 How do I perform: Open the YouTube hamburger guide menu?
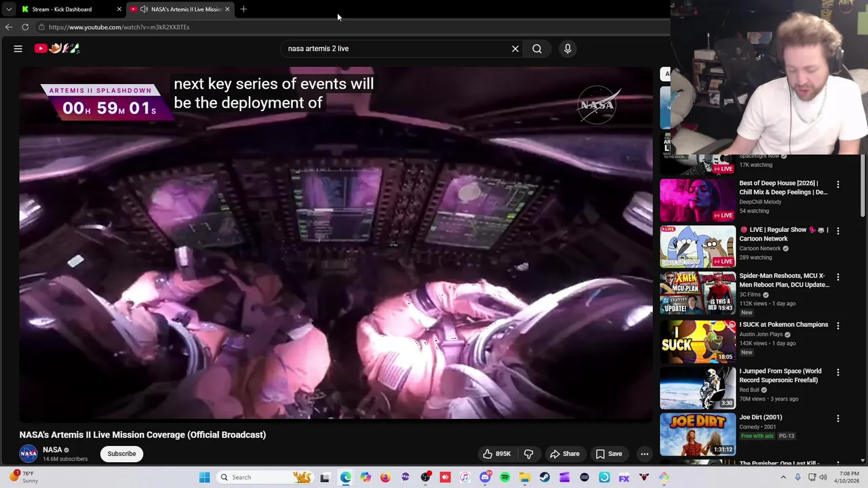pyautogui.click(x=18, y=49)
